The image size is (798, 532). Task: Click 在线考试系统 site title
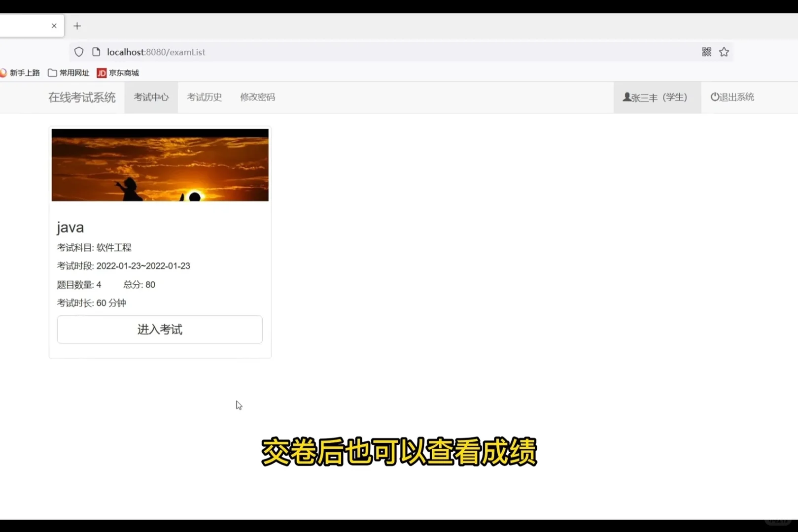pos(82,97)
